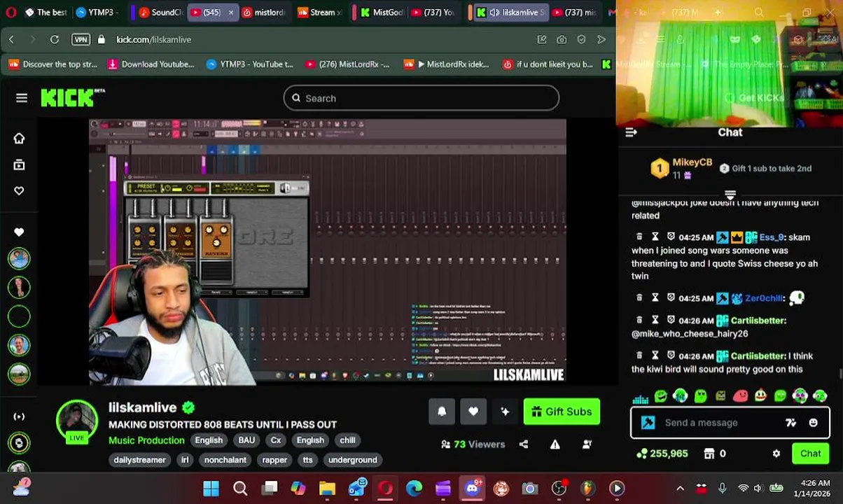Image resolution: width=843 pixels, height=504 pixels.
Task: Switch to the mistlord browser tab
Action: pos(263,12)
